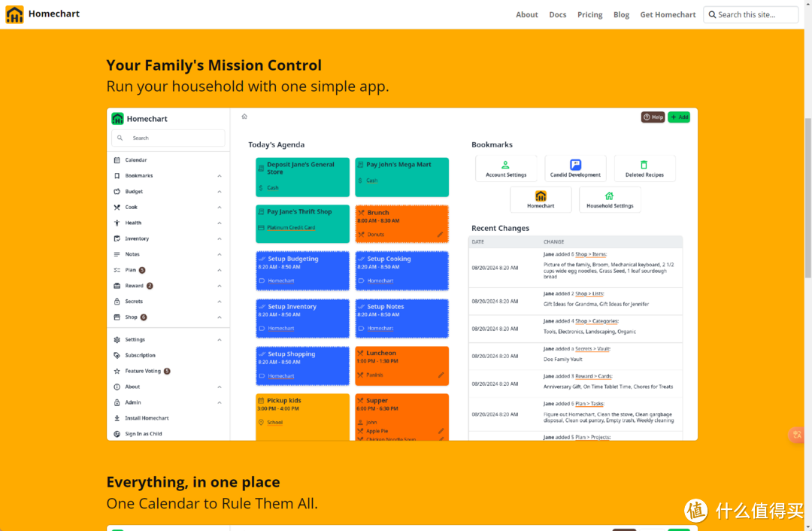The width and height of the screenshot is (812, 531).
Task: Open the Docs menu item
Action: click(558, 14)
